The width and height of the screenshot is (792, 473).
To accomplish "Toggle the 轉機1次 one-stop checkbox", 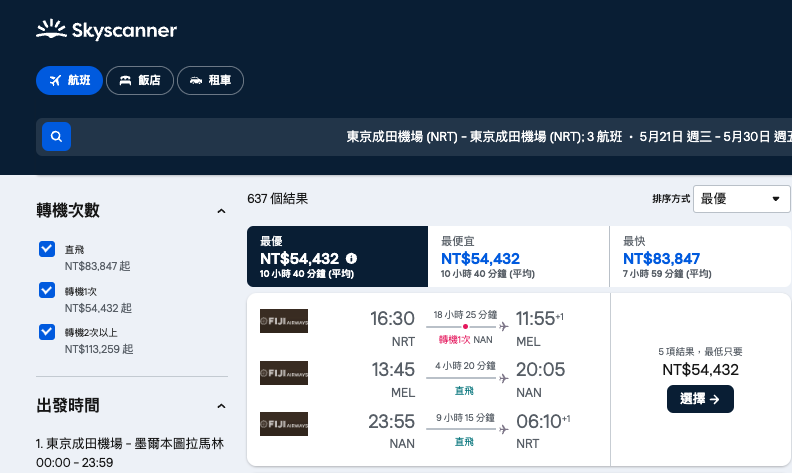I will 47,290.
